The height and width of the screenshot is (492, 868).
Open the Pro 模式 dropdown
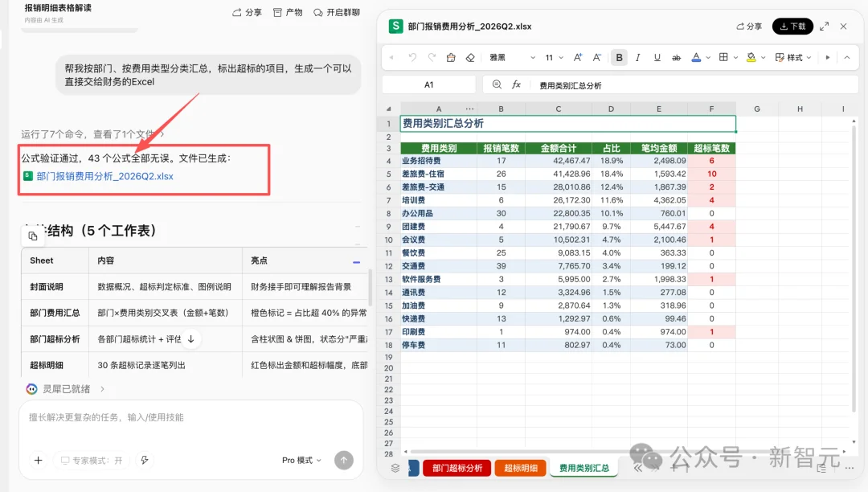click(301, 460)
